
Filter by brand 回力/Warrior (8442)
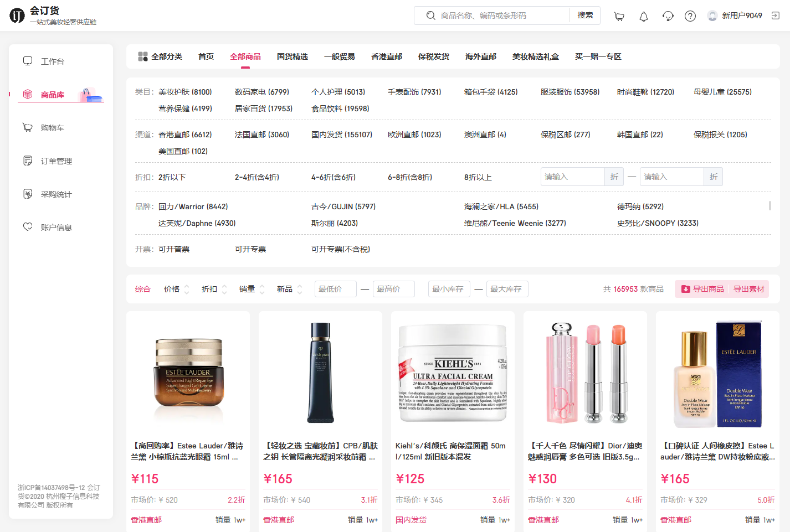coord(193,206)
